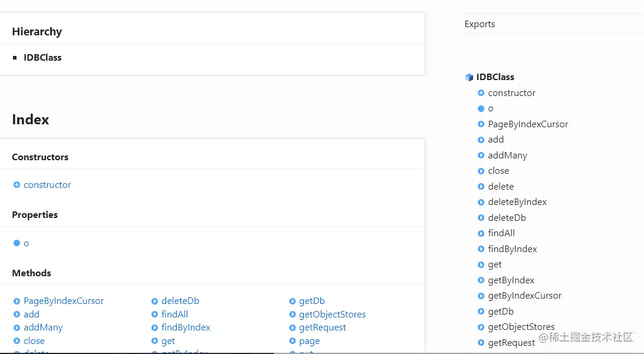
Task: Click the sidebar icon beside delete
Action: (481, 187)
